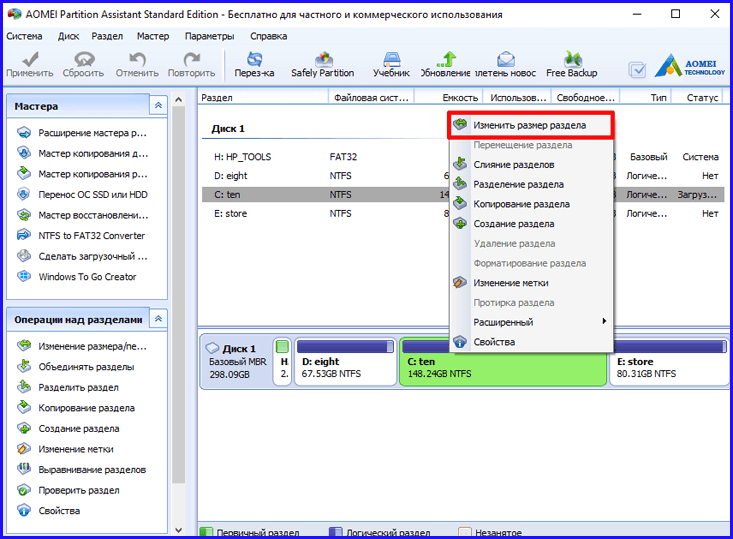Screen dimensions: 733x539
Task: Select Разделение раздела in context menu
Action: [x=531, y=184]
